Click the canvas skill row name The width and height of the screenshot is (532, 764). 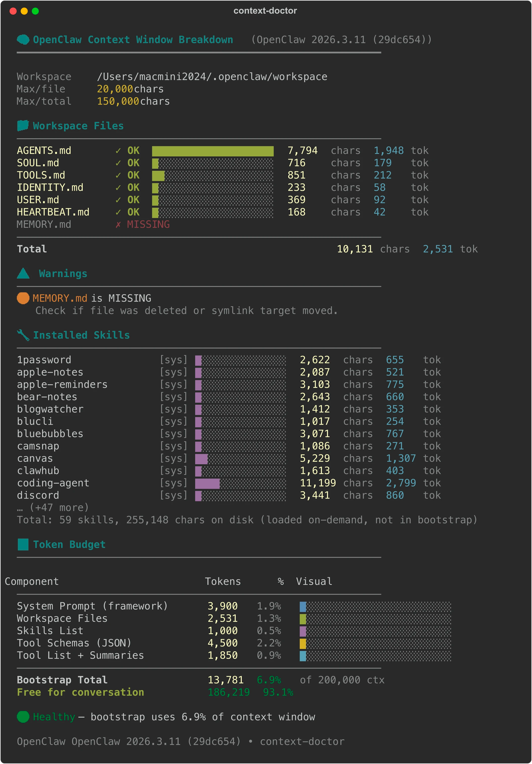point(35,458)
